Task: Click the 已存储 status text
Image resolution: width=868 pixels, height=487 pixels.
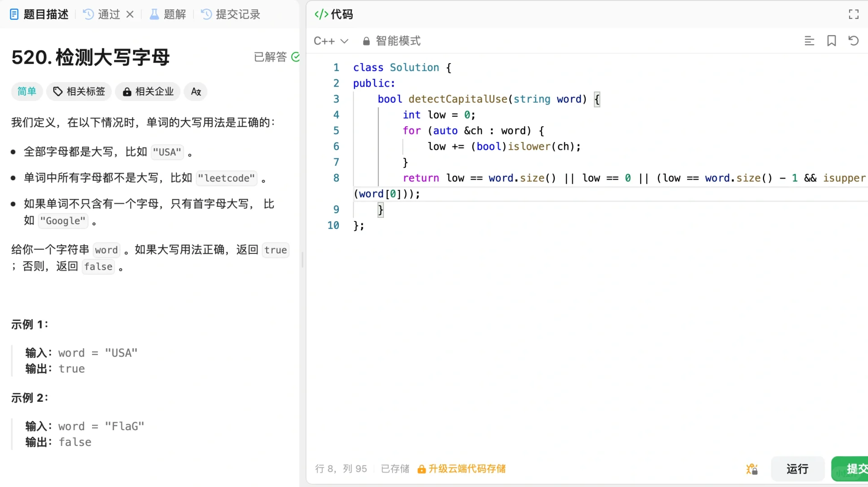Action: (x=395, y=469)
